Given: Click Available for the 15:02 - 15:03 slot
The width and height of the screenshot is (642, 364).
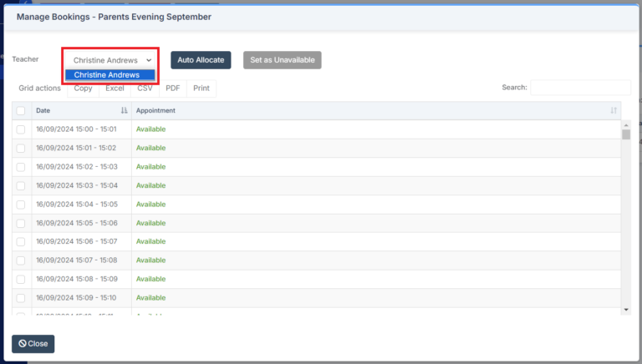Looking at the screenshot, I should click(151, 167).
